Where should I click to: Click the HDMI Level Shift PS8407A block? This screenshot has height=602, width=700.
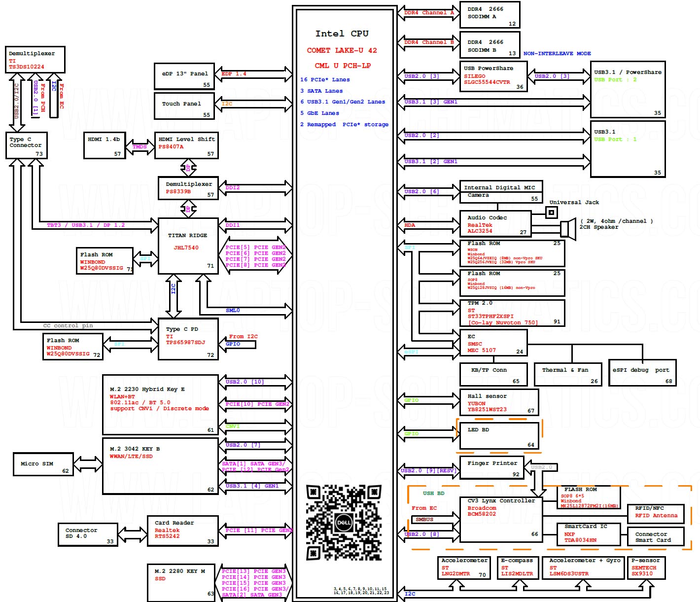click(x=186, y=145)
